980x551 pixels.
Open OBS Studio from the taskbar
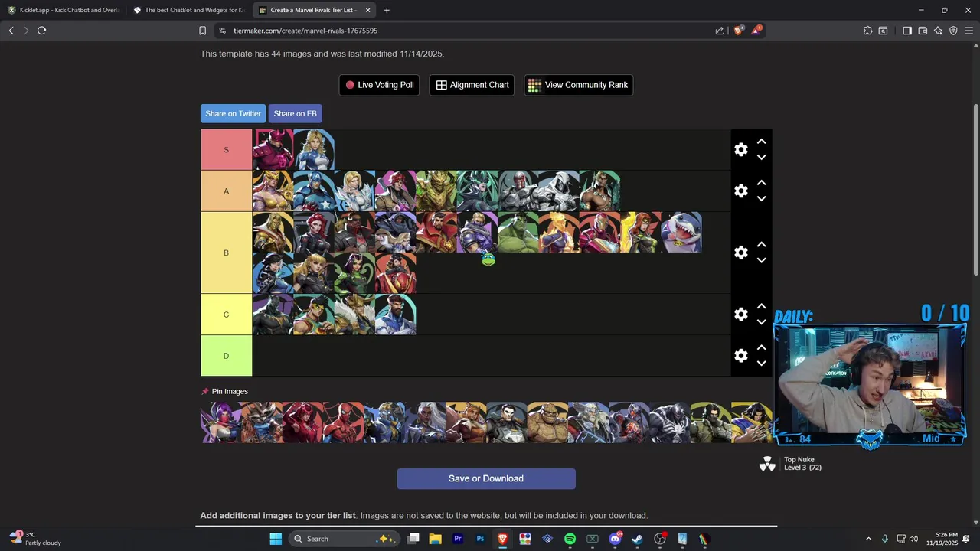click(660, 539)
